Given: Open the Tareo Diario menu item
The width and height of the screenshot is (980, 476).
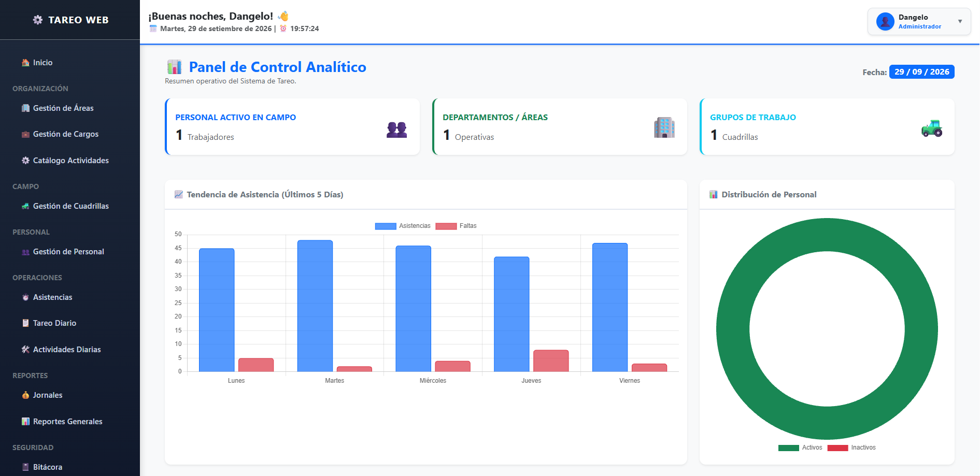Looking at the screenshot, I should coord(70,323).
